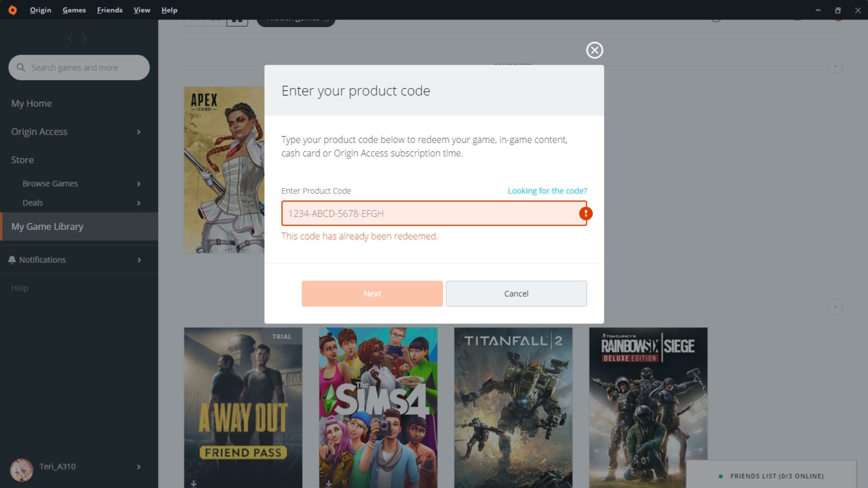This screenshot has width=868, height=488.
Task: Click the Cancel button
Action: tap(516, 294)
